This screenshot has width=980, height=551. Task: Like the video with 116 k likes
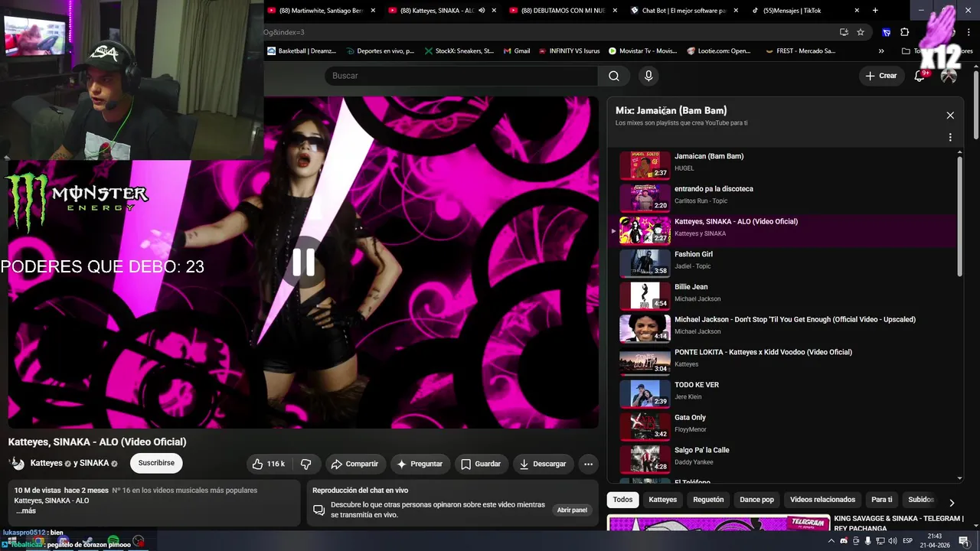(268, 464)
